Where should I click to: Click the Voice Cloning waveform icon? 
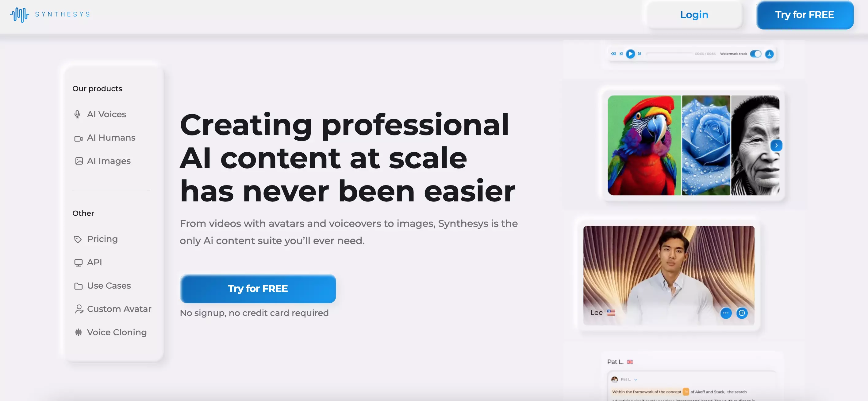pos(78,332)
